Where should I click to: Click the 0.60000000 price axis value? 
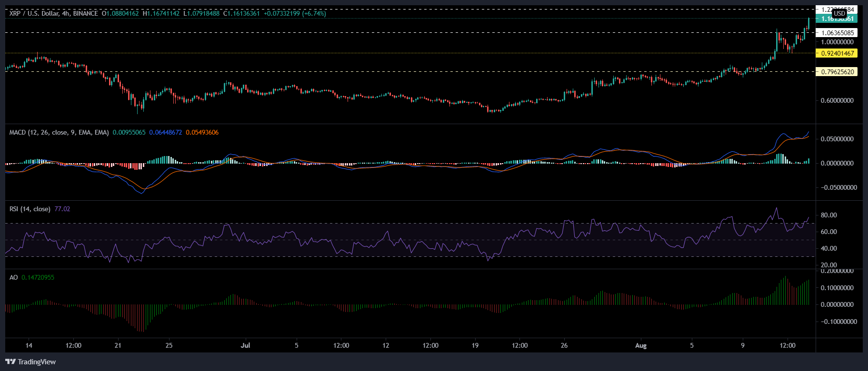coord(837,100)
